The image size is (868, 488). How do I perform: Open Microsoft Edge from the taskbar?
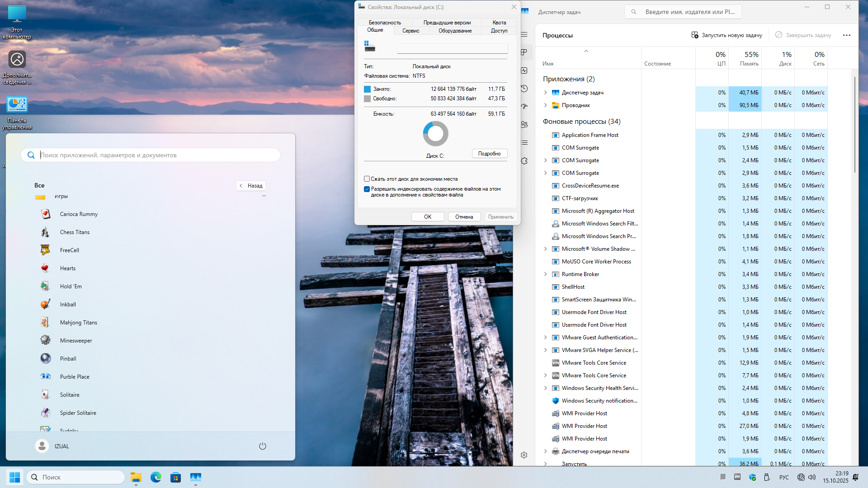pyautogui.click(x=156, y=477)
